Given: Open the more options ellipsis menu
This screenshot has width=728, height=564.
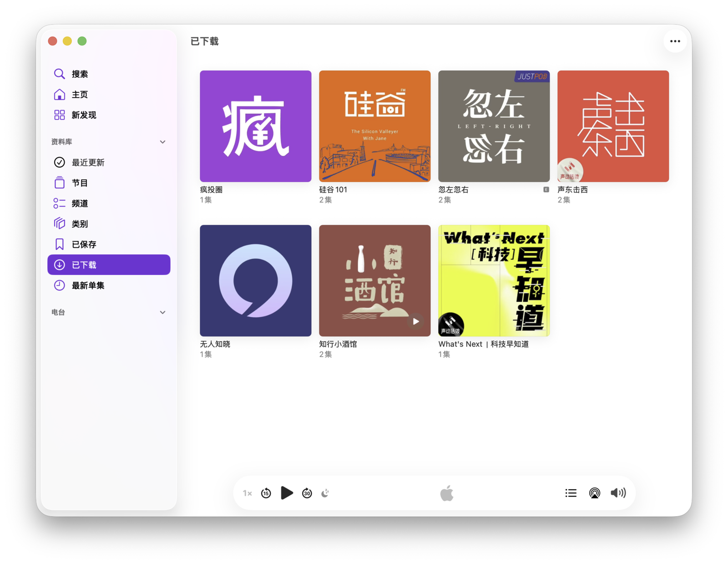Looking at the screenshot, I should (x=675, y=41).
